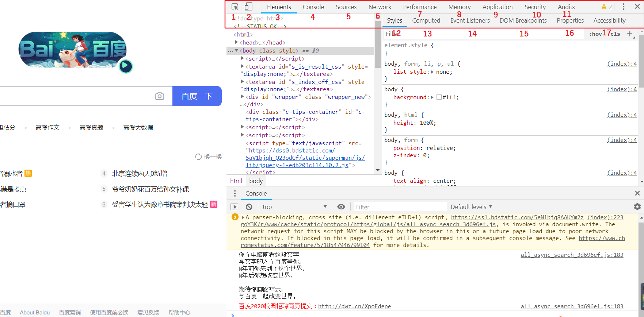Select the Event Listeners tab
The height and width of the screenshot is (317, 644).
[x=470, y=20]
